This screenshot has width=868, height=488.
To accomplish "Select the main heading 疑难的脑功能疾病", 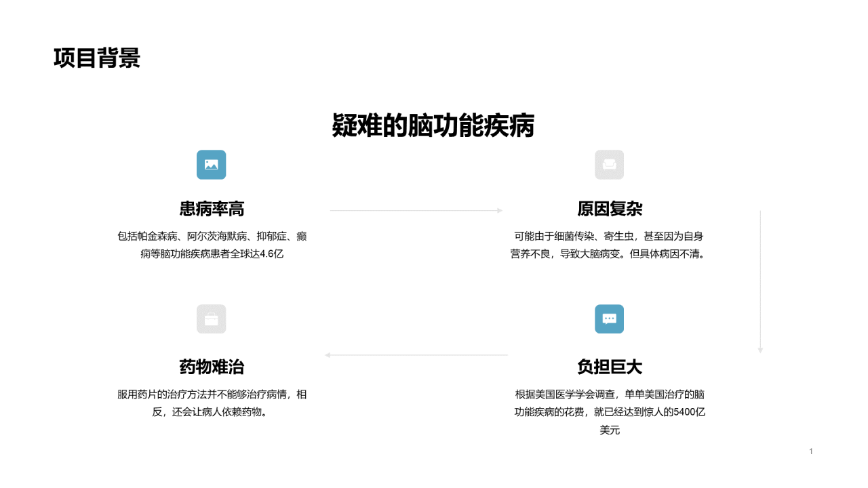I will point(433,126).
